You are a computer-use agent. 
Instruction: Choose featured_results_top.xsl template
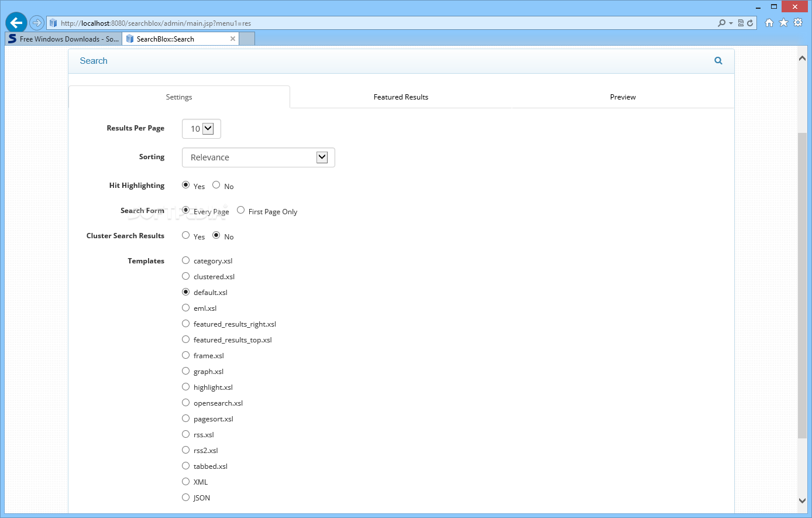(185, 339)
